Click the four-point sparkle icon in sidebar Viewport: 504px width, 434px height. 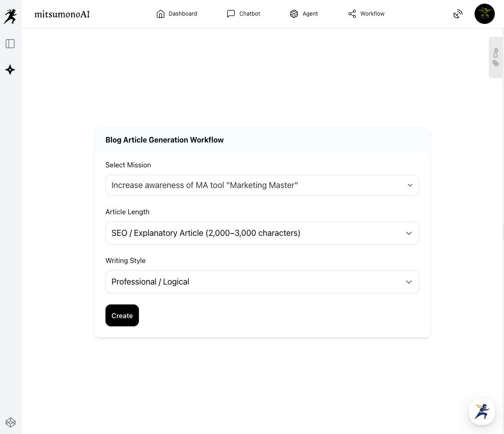point(10,70)
